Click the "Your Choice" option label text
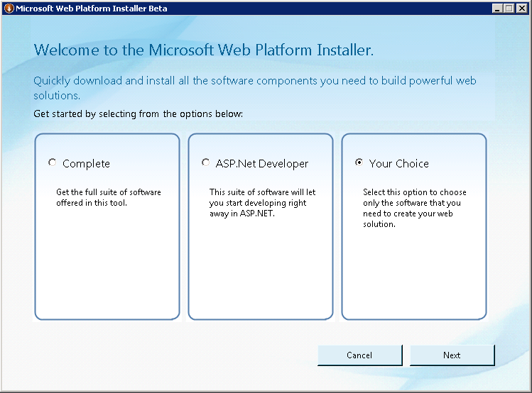The width and height of the screenshot is (532, 393). 398,164
